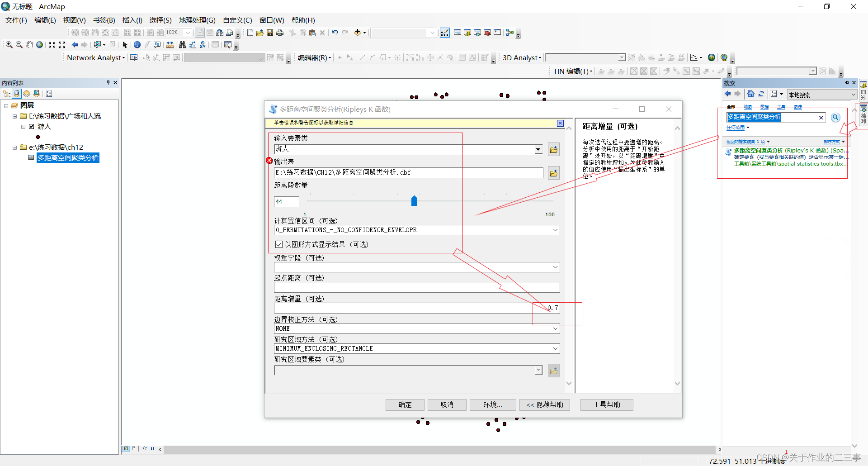Open the Go To XY tool
The height and width of the screenshot is (466, 868).
coord(203,45)
